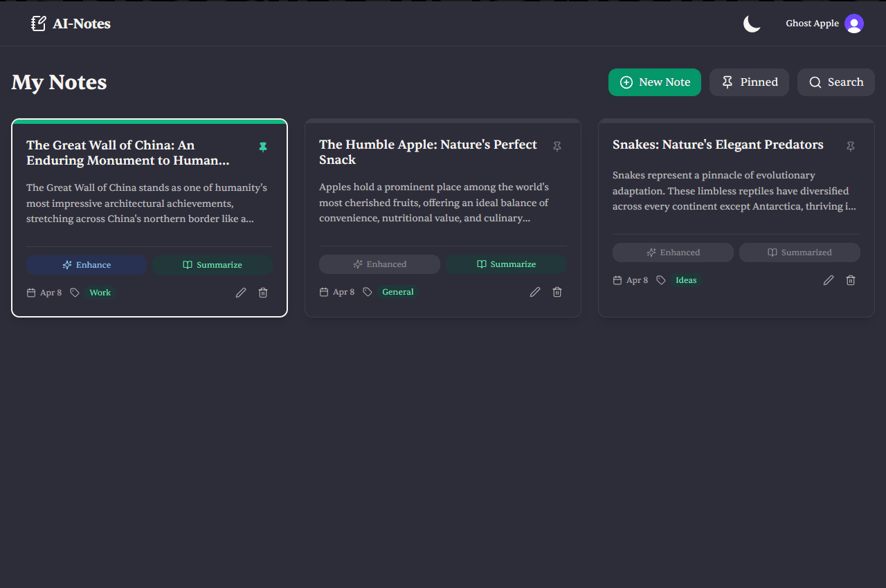The image size is (886, 588).
Task: Toggle dark mode with the moon icon
Action: [752, 24]
